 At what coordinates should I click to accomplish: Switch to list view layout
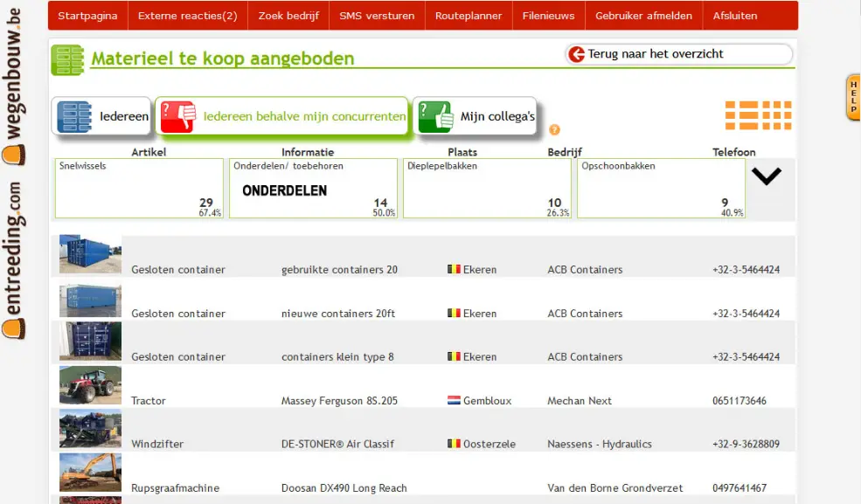tap(741, 115)
